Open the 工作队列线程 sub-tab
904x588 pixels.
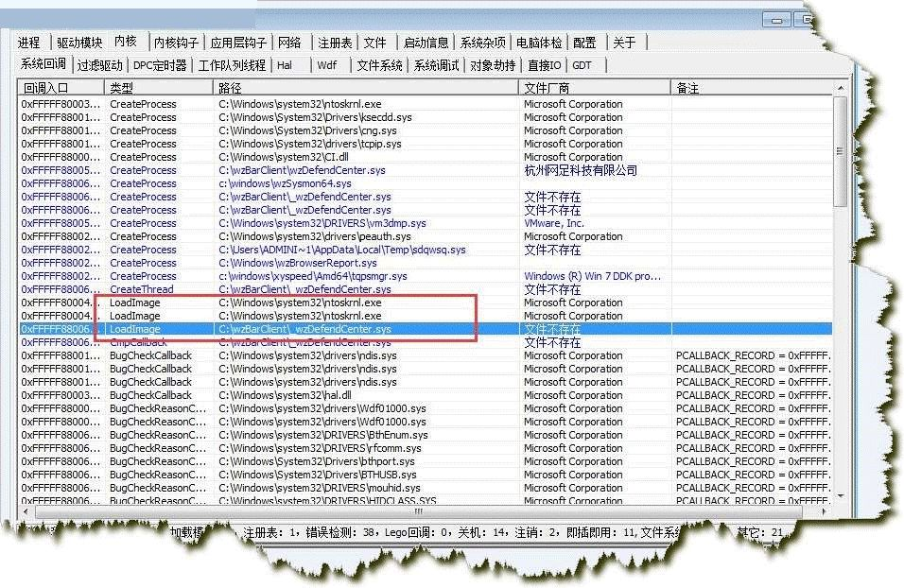click(232, 65)
